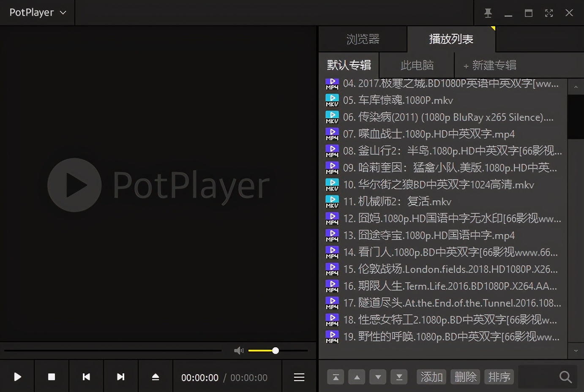
Task: Click the 添加 add files button
Action: 431,377
